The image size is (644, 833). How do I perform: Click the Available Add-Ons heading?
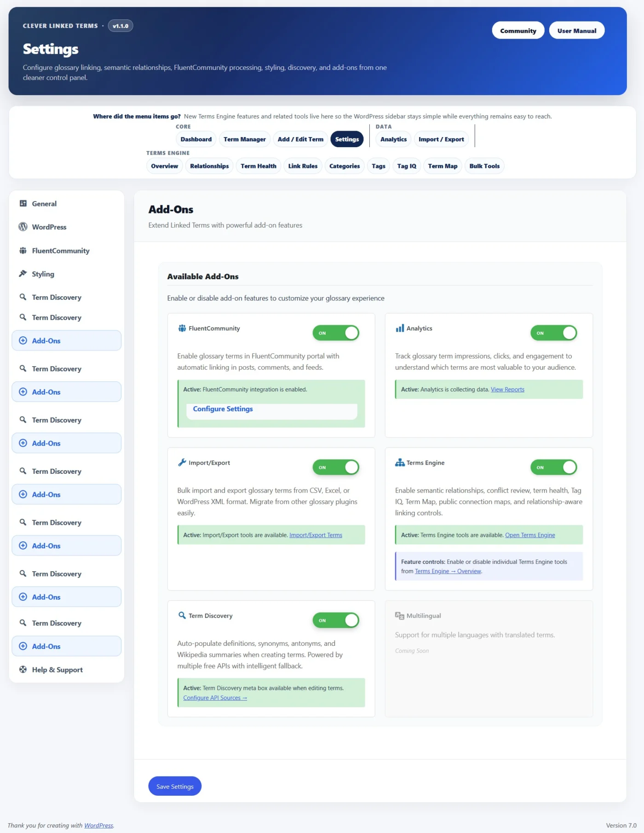click(203, 276)
